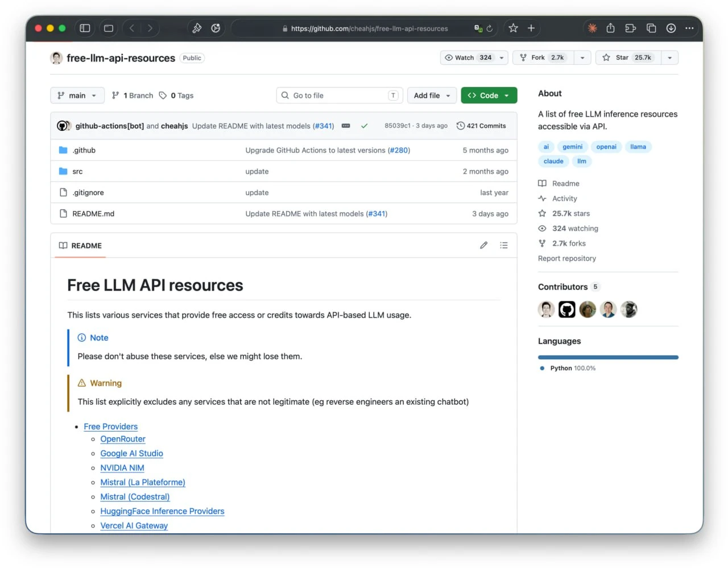728x568 pixels.
Task: Open the browser three-dots more menu
Action: point(689,28)
